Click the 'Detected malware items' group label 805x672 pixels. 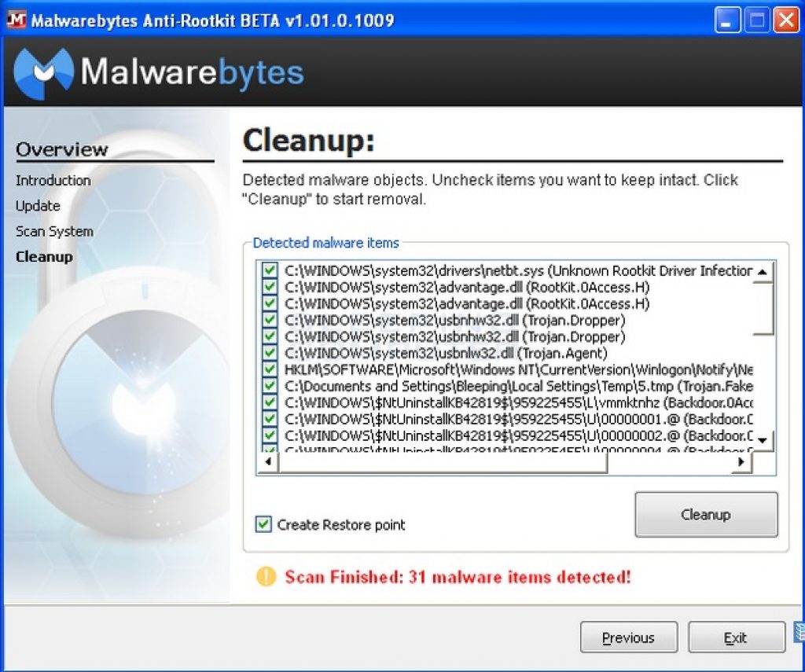[325, 242]
